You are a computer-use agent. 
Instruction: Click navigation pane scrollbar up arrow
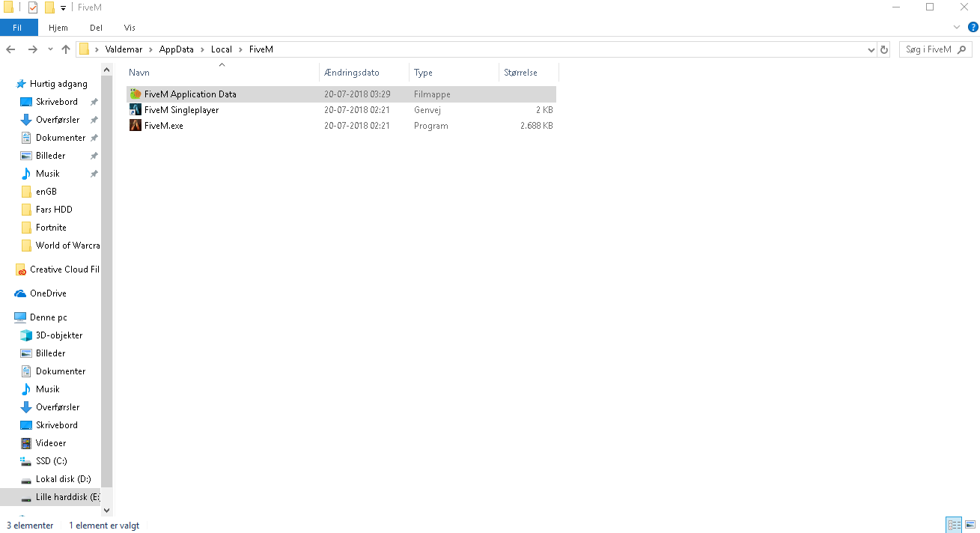tap(106, 70)
